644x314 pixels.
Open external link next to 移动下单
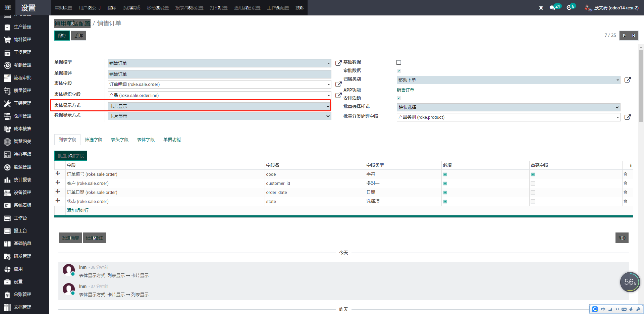point(628,80)
